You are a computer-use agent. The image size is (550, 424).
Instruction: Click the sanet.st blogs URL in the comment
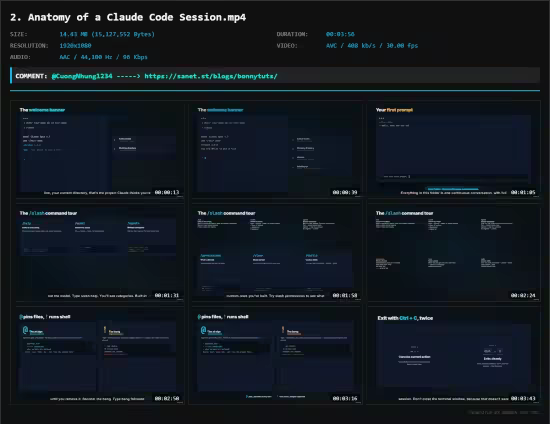[x=211, y=76]
